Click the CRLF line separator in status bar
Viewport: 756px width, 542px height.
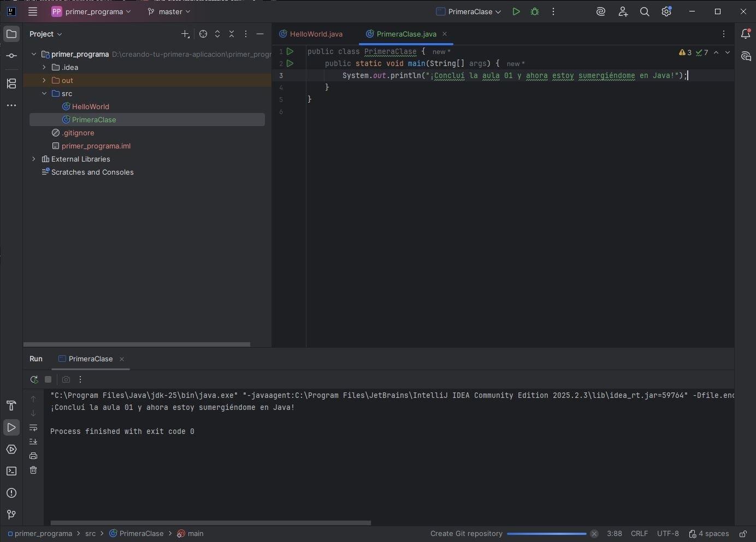639,534
